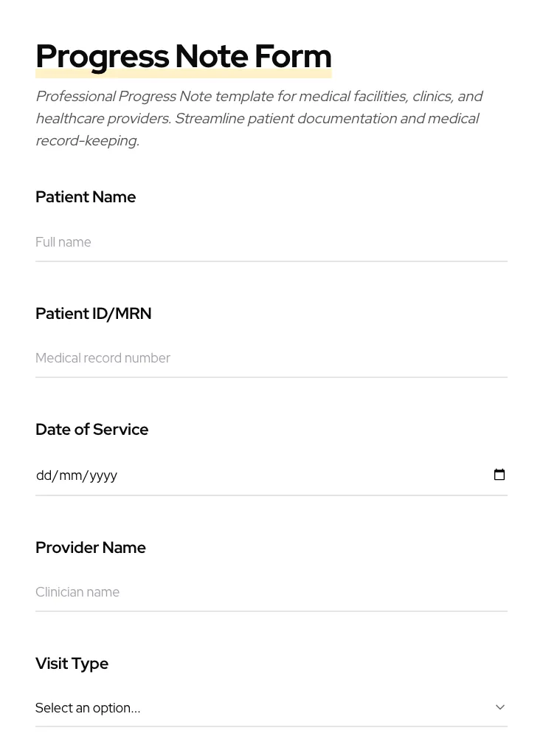Screen dimensions: 543x756
Task: Open the calendar picker icon for Date of Service
Action: pos(499,475)
